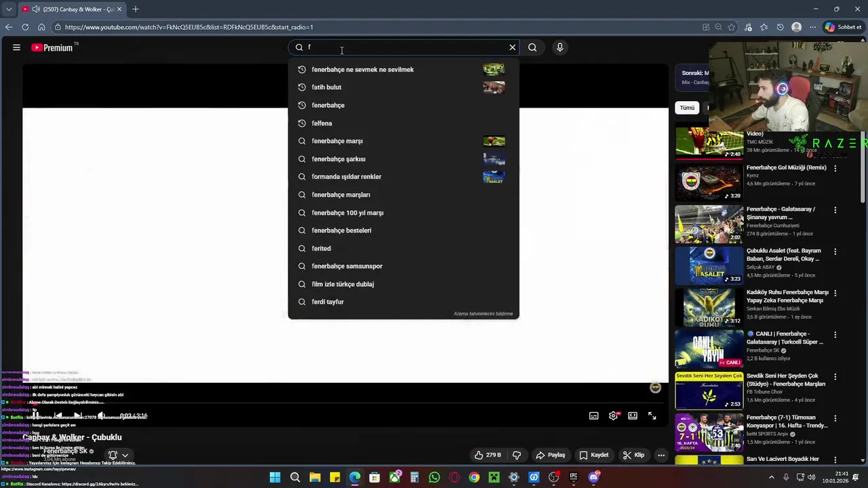Go to the browser home page

point(41,27)
